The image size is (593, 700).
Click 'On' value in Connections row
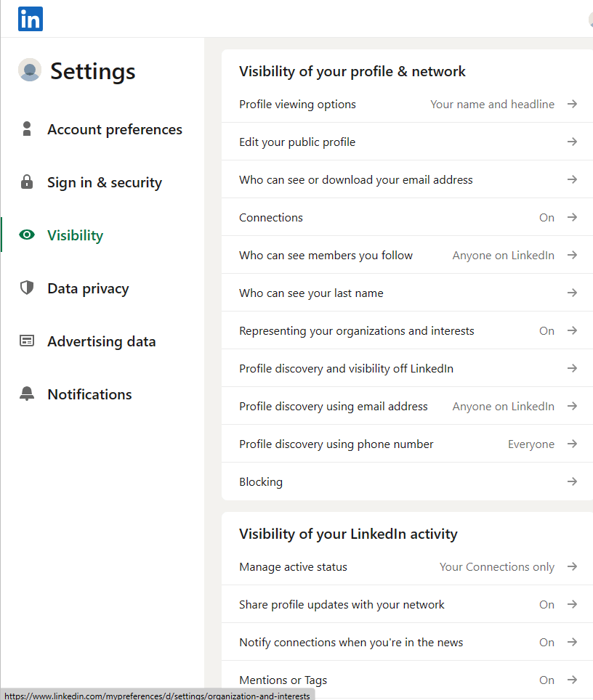coord(546,217)
